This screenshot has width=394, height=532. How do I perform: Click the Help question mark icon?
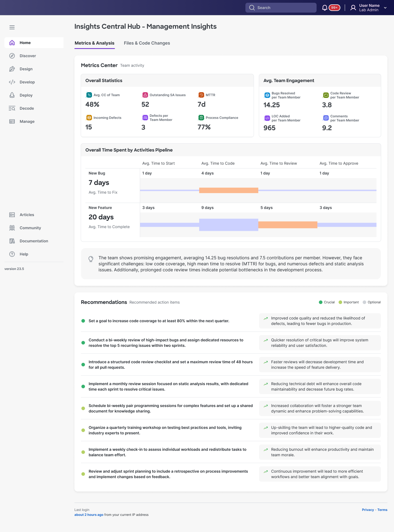pyautogui.click(x=12, y=254)
